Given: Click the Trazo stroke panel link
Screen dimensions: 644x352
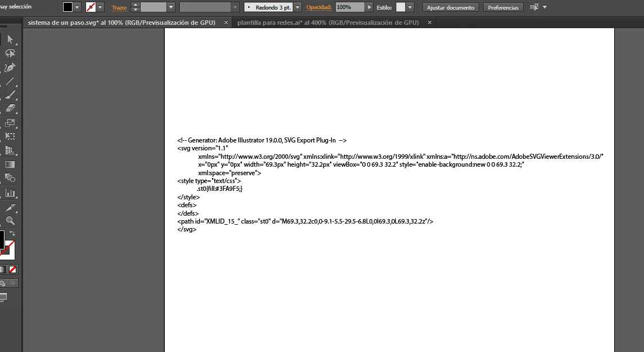Looking at the screenshot, I should (119, 7).
